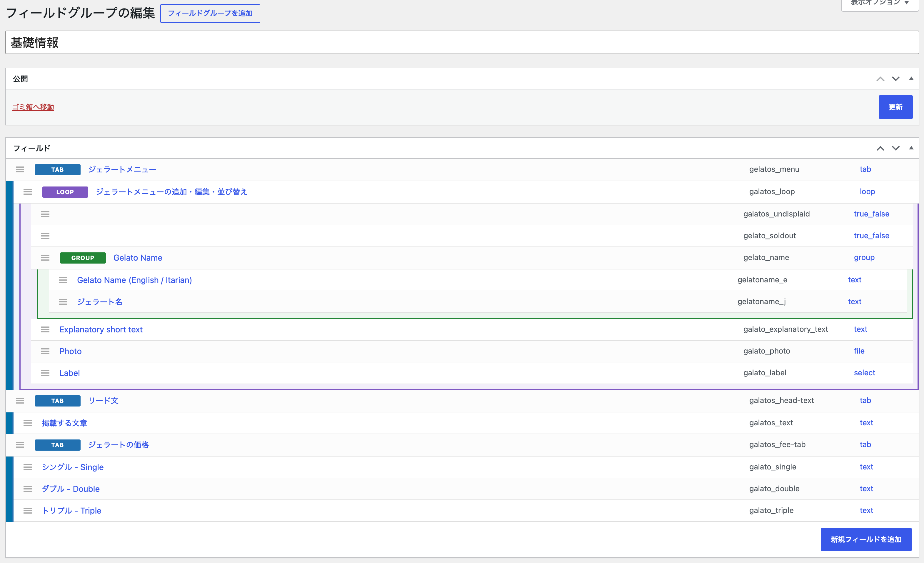The image size is (924, 563).
Task: Click true_false type of galatos_undisplaid
Action: coord(871,214)
